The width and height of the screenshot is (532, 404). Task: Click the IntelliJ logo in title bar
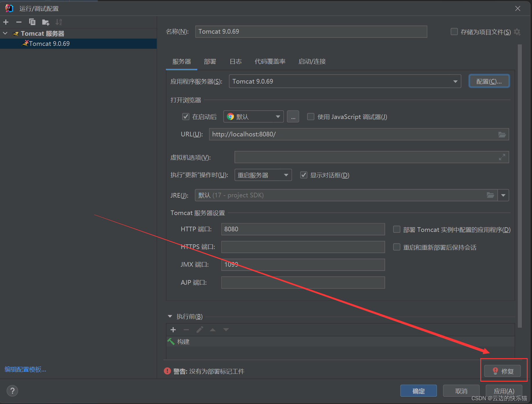(x=9, y=8)
